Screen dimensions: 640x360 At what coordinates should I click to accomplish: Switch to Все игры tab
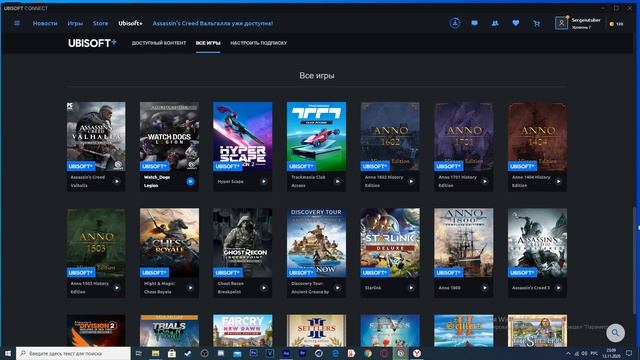208,43
